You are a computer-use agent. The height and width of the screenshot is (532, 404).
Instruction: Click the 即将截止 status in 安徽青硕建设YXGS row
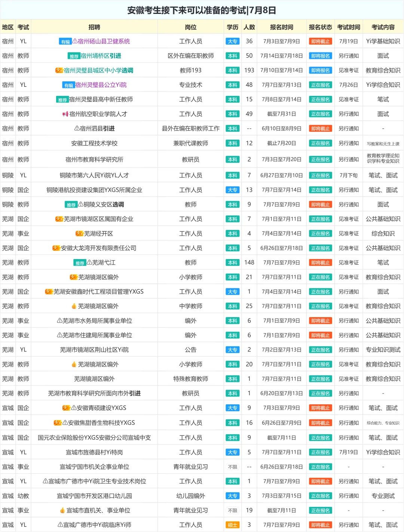(x=321, y=408)
